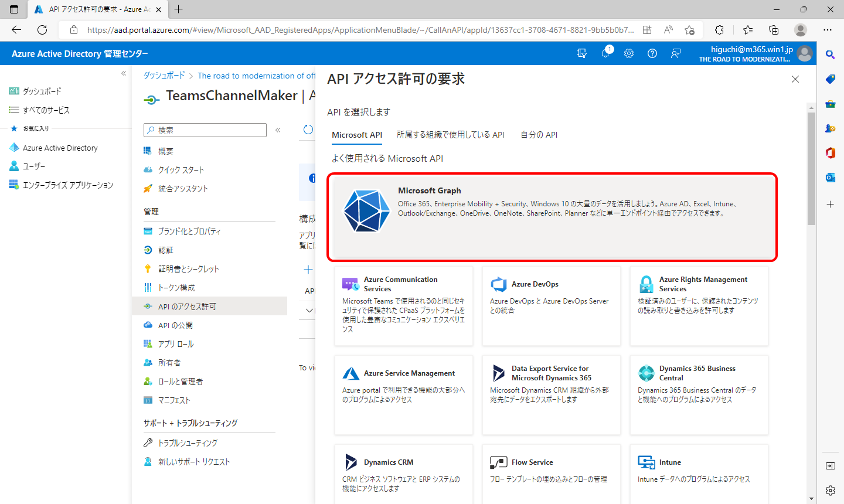The height and width of the screenshot is (504, 844).
Task: Open account menu higuchi@m365.win1.jp
Action: 755,53
